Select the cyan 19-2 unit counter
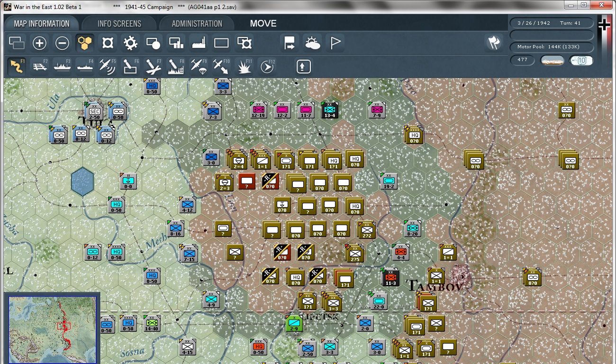This screenshot has height=364, width=616. tap(389, 182)
